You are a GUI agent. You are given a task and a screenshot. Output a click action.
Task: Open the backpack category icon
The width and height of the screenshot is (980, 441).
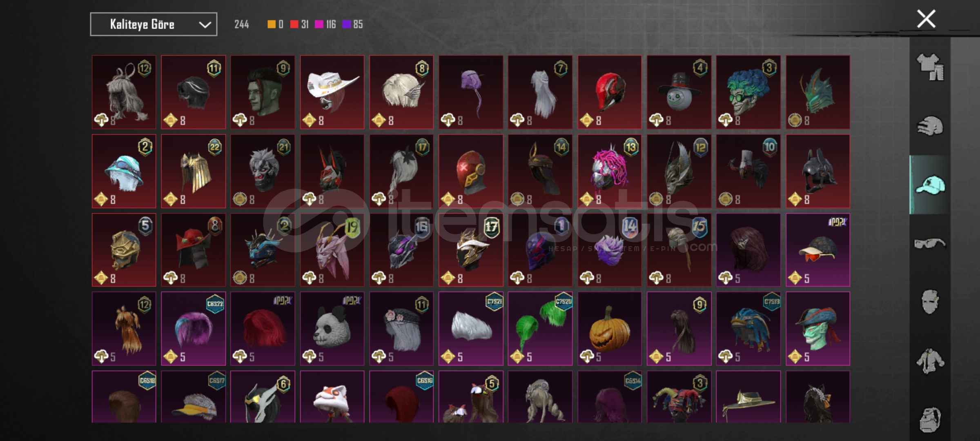point(930,419)
